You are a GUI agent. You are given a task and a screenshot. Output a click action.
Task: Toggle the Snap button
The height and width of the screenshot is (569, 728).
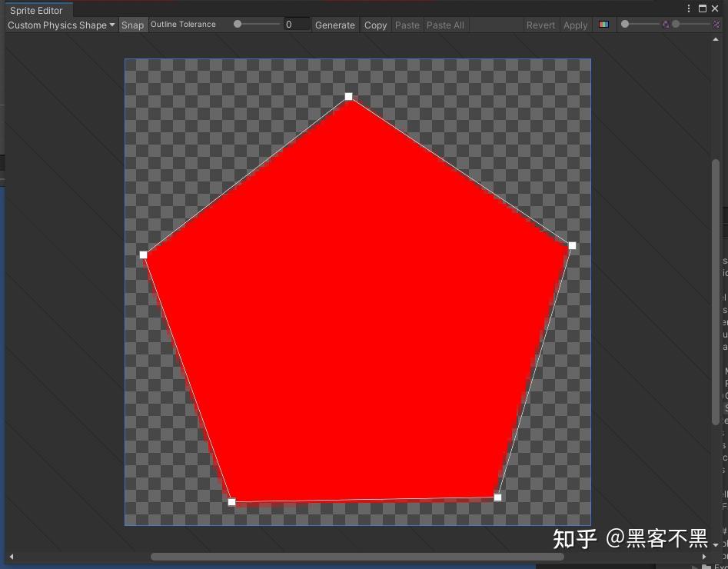point(132,25)
